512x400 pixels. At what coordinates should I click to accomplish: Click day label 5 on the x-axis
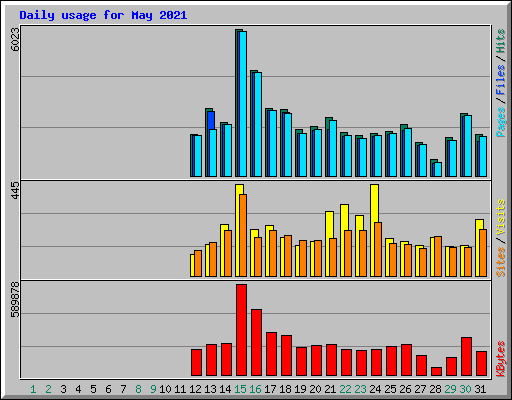tap(93, 389)
